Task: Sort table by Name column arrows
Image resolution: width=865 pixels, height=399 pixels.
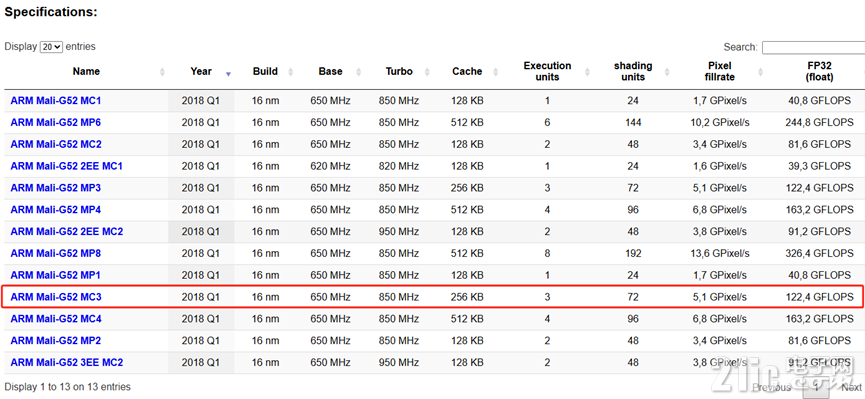Action: [x=162, y=72]
